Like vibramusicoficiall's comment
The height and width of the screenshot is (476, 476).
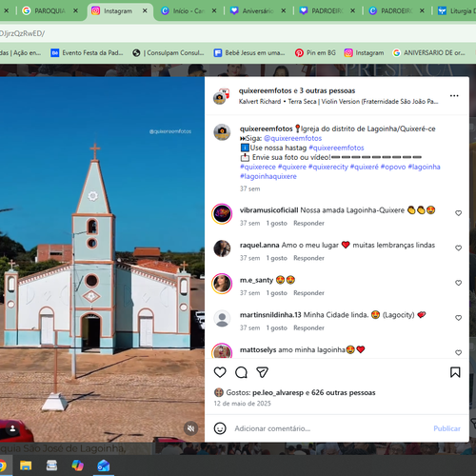tap(458, 213)
